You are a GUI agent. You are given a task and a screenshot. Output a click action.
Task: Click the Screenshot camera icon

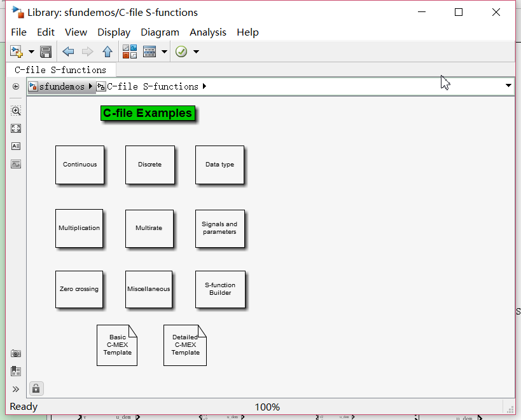pyautogui.click(x=16, y=353)
